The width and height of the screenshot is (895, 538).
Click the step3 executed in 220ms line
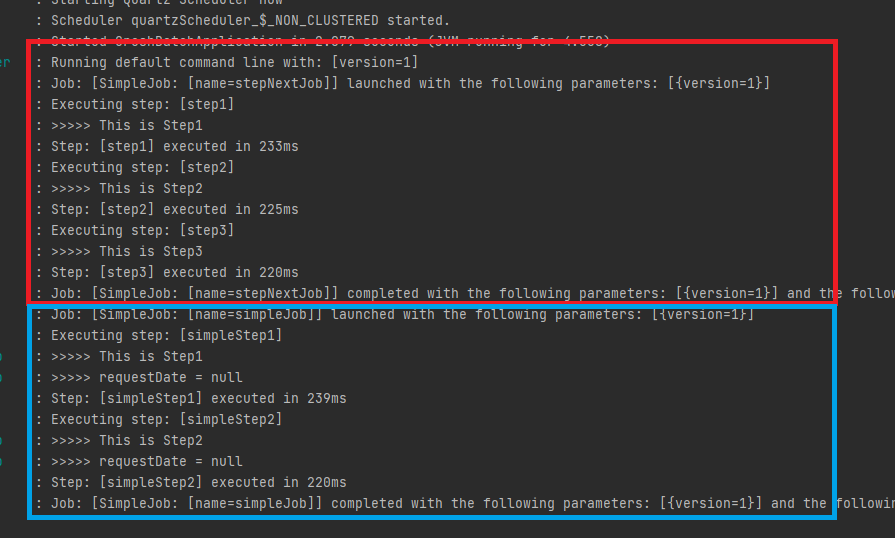174,272
